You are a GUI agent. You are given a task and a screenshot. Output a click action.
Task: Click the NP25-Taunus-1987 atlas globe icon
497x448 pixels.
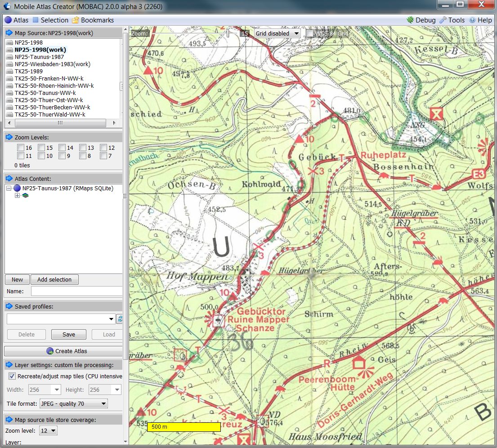(x=17, y=188)
